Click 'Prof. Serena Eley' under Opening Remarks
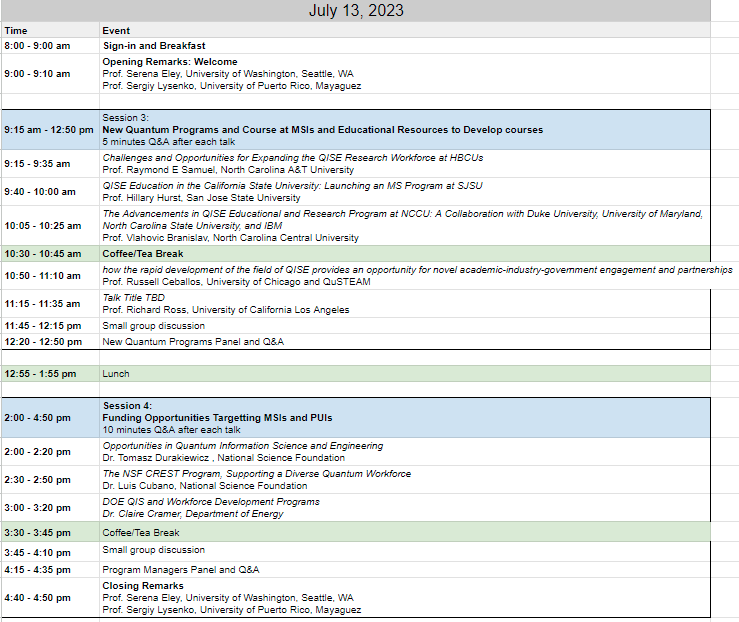The width and height of the screenshot is (739, 622). coord(228,74)
